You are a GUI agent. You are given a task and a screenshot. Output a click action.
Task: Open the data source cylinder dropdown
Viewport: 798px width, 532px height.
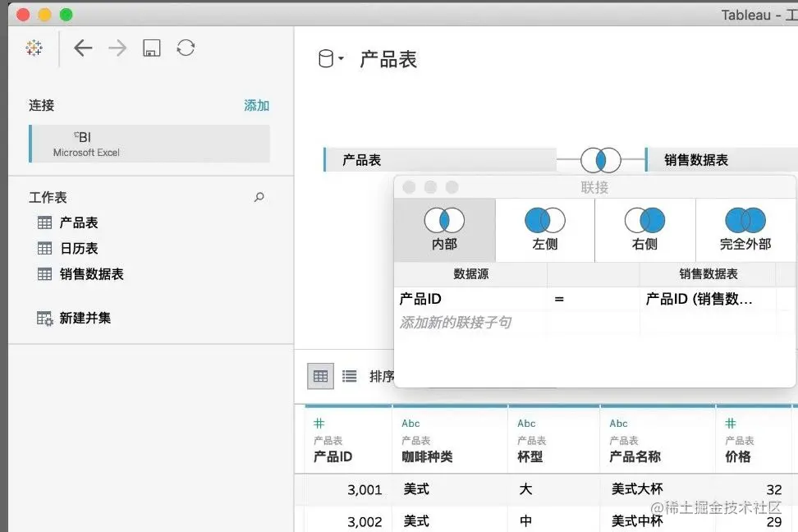click(331, 58)
